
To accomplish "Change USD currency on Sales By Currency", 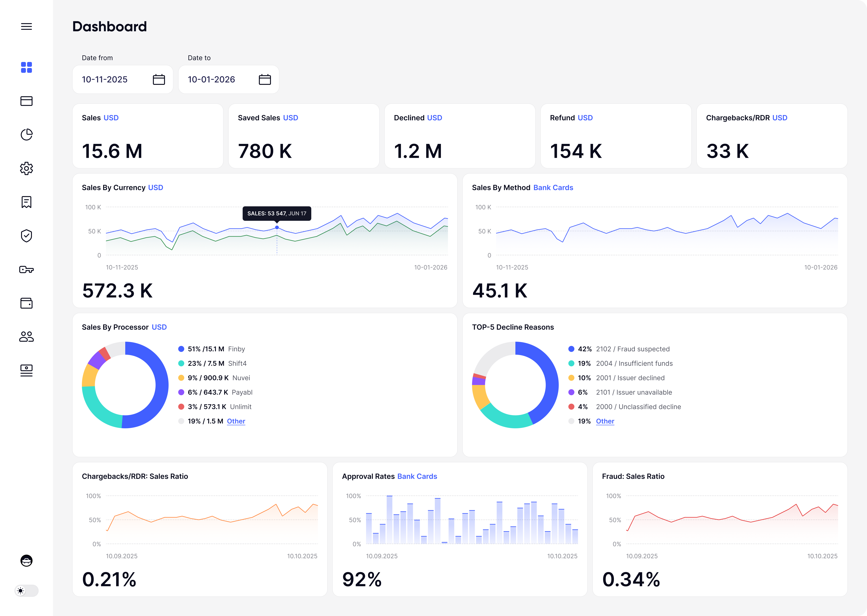I will pos(155,188).
